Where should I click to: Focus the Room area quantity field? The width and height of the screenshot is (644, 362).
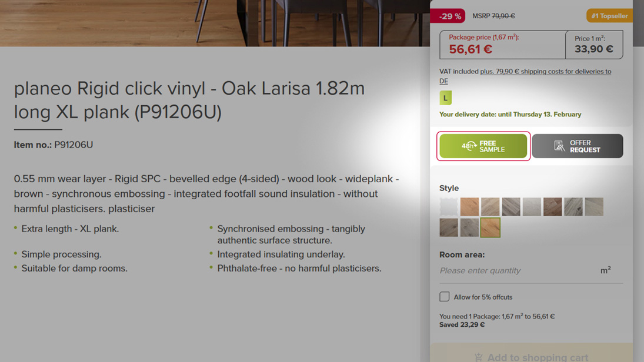[x=518, y=271]
